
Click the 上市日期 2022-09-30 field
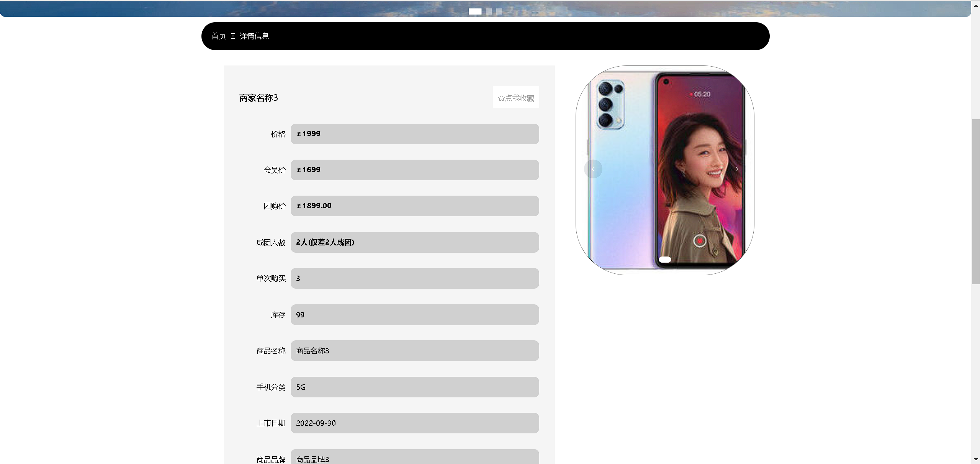[414, 423]
